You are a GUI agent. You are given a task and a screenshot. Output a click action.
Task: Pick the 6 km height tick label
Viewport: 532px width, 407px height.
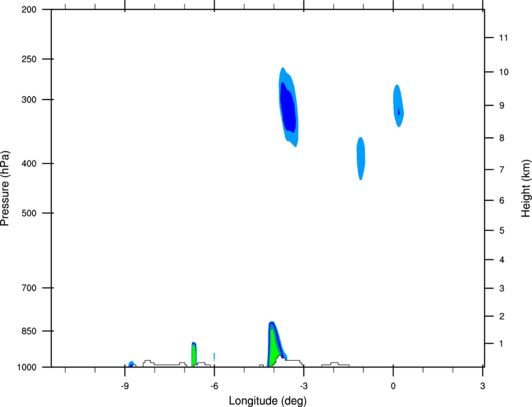[501, 200]
